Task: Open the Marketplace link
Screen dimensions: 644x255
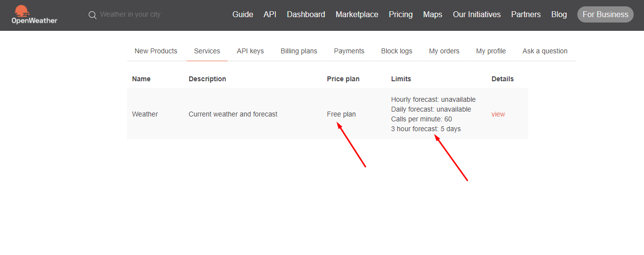Action: [357, 15]
